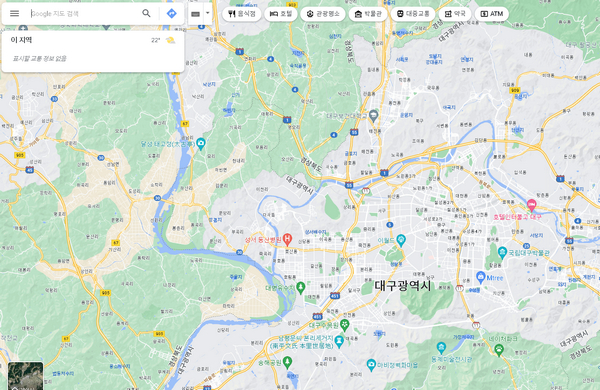Click the 성서 동산병원 red label

point(263,240)
